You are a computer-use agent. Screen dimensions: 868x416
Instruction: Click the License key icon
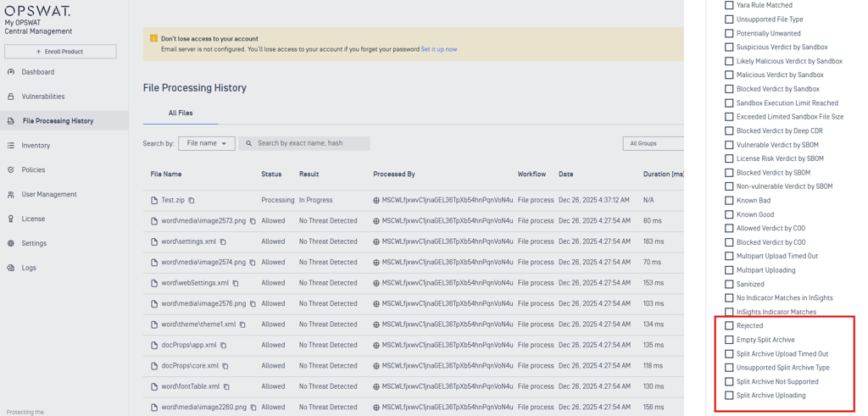pyautogui.click(x=11, y=219)
